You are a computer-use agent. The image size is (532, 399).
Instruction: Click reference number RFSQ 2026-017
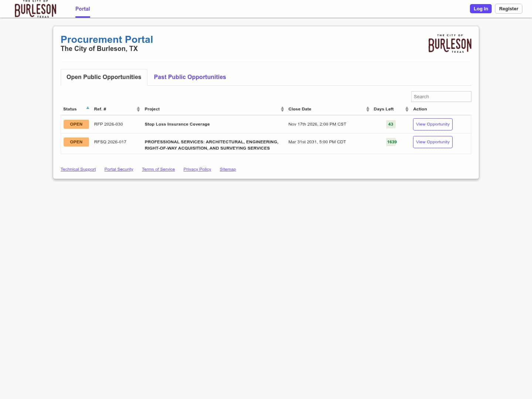(x=110, y=142)
